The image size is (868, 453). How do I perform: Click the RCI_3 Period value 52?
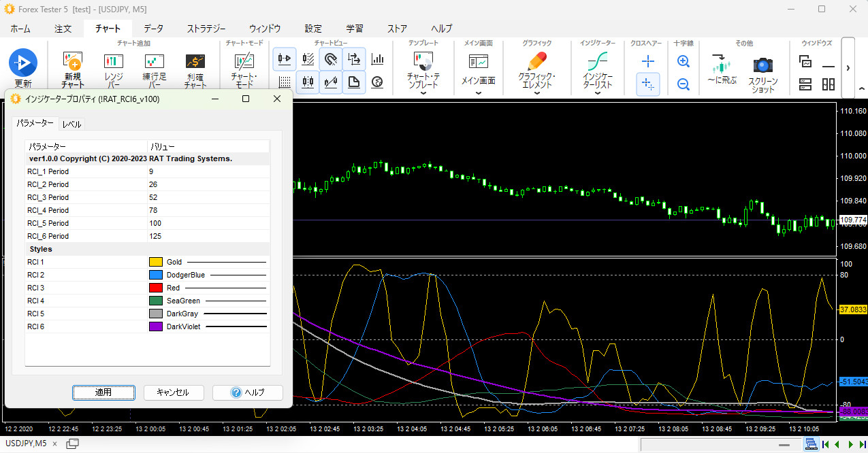click(153, 197)
